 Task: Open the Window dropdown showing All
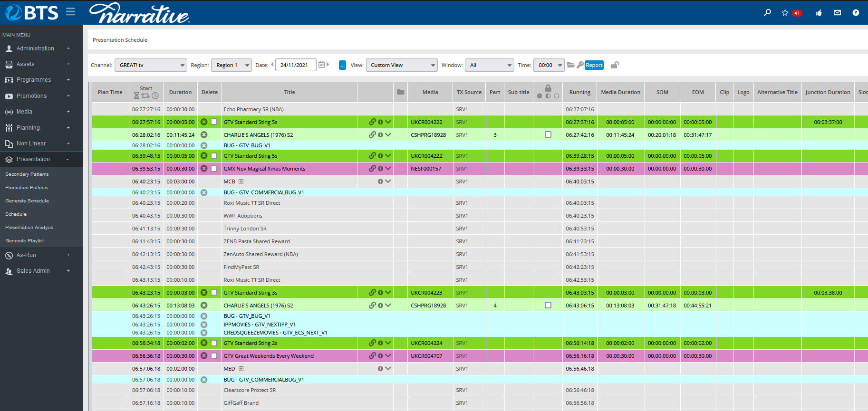click(490, 65)
